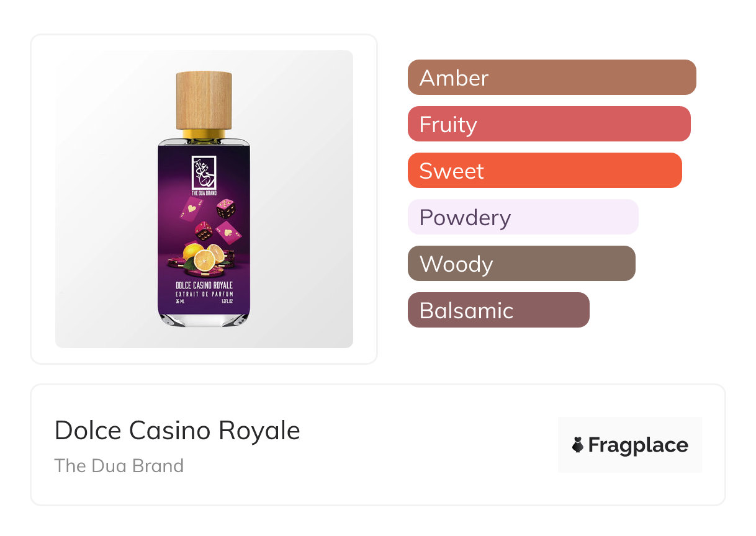Click the Fragplace perfume bottle icon

pos(578,445)
